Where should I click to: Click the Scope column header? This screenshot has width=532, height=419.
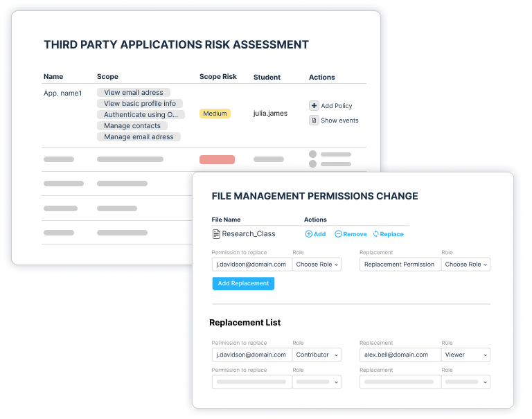pos(107,77)
